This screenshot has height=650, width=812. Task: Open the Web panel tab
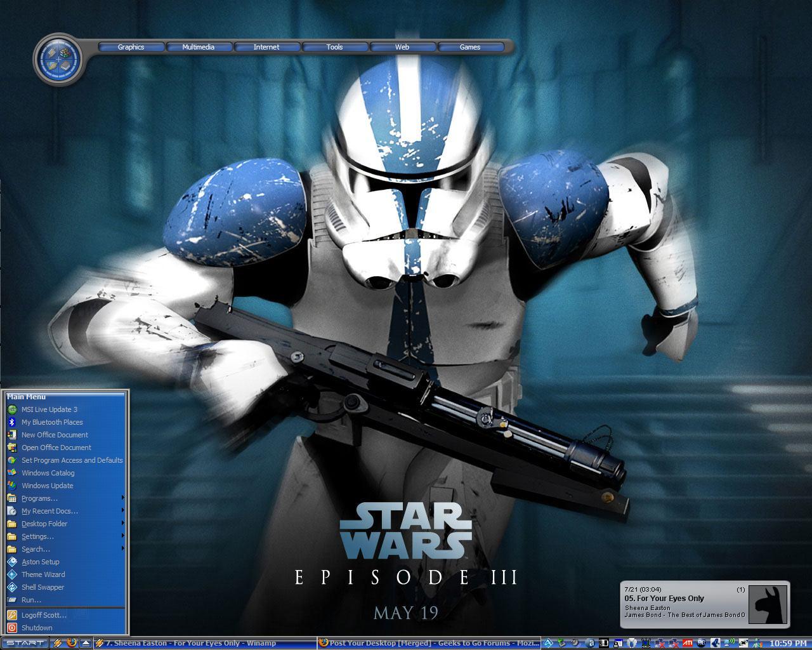402,47
